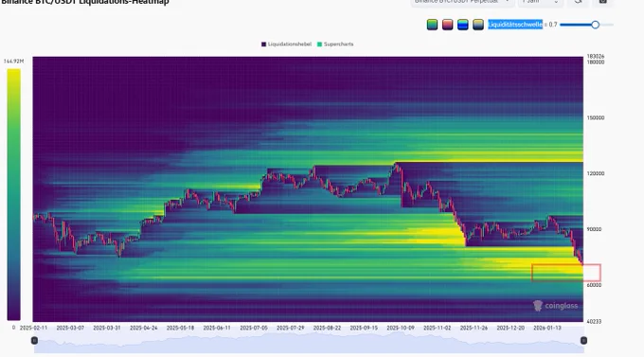
Task: Click the 183026 top price label
Action: 596,56
